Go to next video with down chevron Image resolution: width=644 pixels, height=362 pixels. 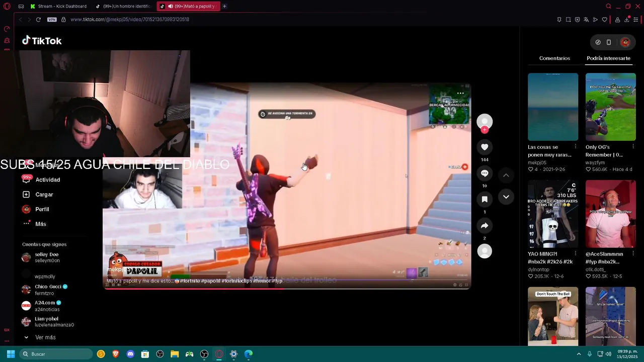[506, 197]
